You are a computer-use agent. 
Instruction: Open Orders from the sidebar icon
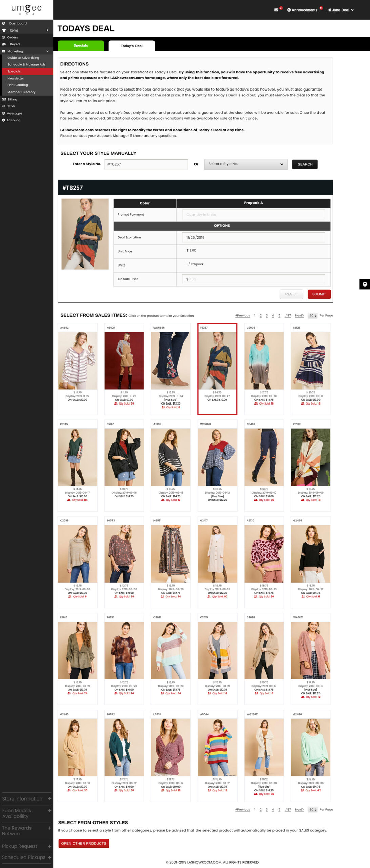point(4,37)
